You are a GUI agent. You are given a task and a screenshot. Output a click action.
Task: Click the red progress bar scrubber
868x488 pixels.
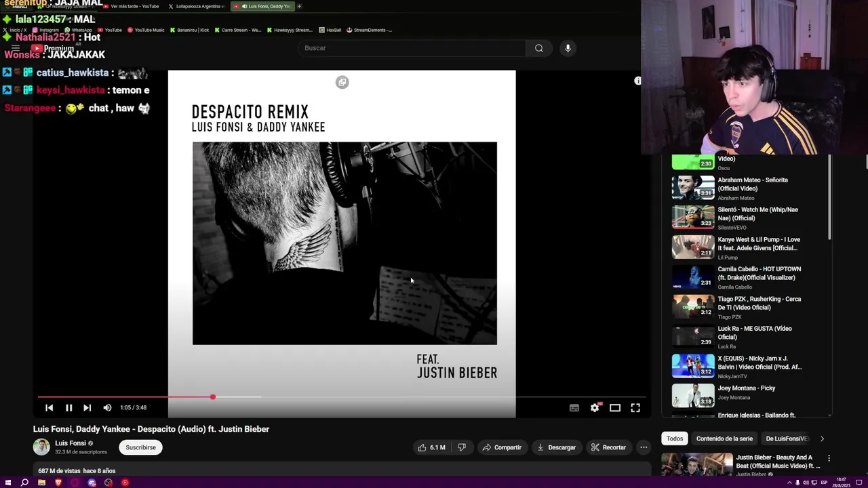(212, 397)
